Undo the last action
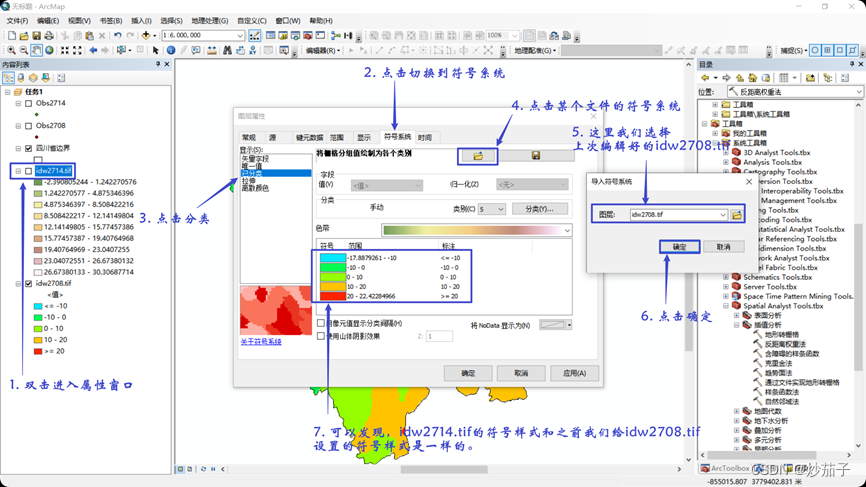Image resolution: width=866 pixels, height=487 pixels. click(x=117, y=35)
